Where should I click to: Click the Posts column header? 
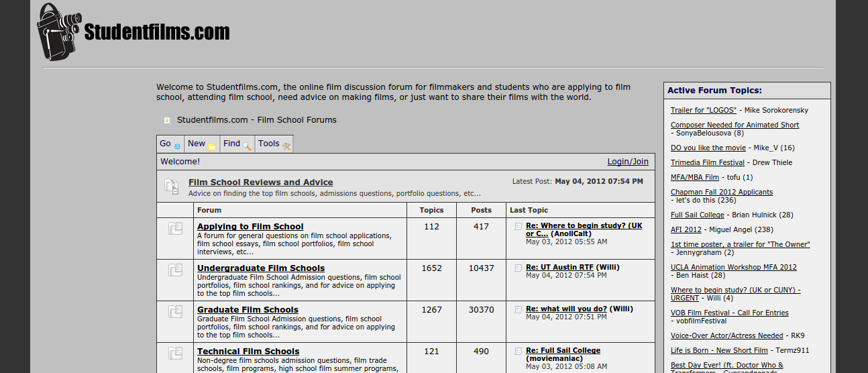click(x=481, y=210)
